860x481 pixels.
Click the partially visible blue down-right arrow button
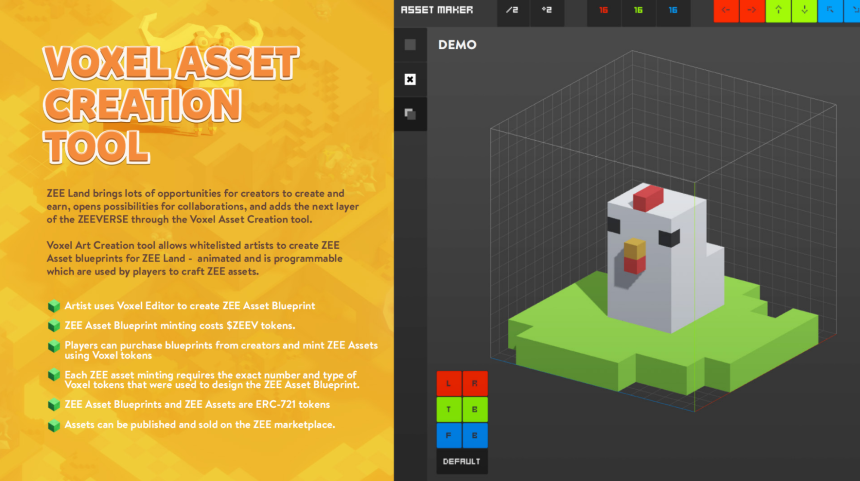(852, 11)
